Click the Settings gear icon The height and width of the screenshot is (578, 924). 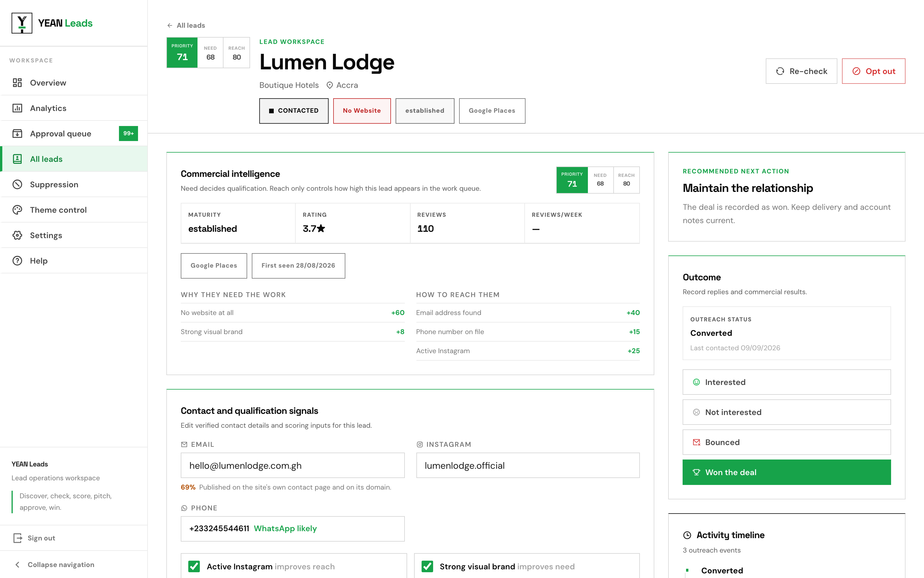point(17,235)
